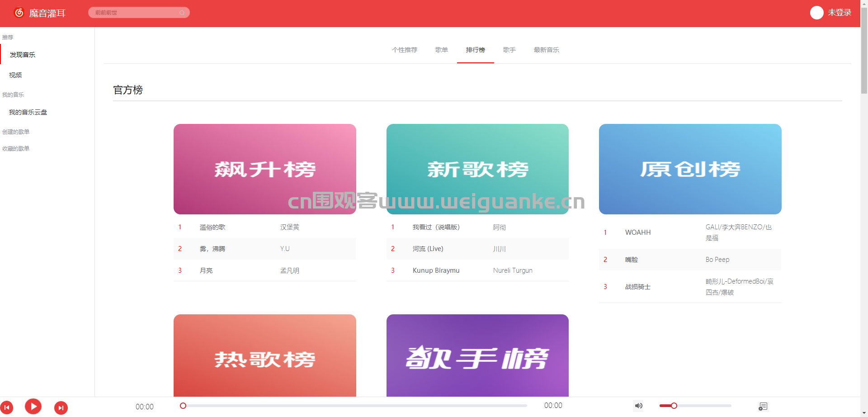This screenshot has width=868, height=417.
Task: Click artist name Nureli Turgun
Action: (513, 270)
